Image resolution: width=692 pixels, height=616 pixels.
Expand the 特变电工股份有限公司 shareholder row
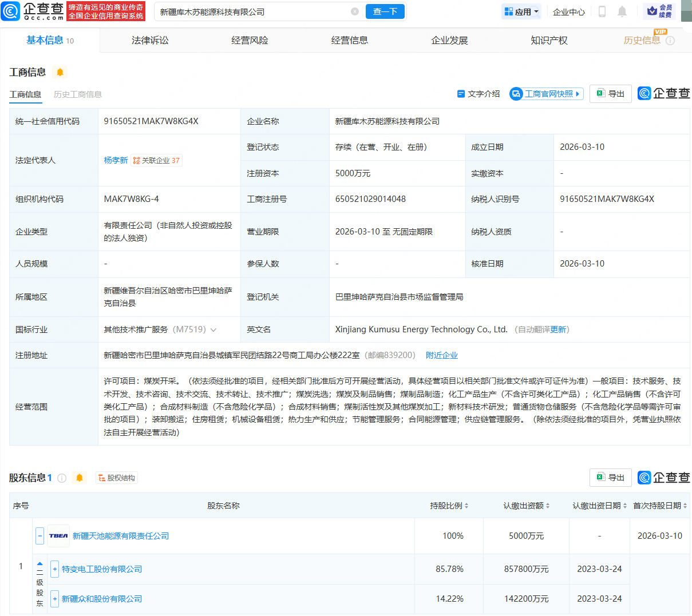click(54, 569)
